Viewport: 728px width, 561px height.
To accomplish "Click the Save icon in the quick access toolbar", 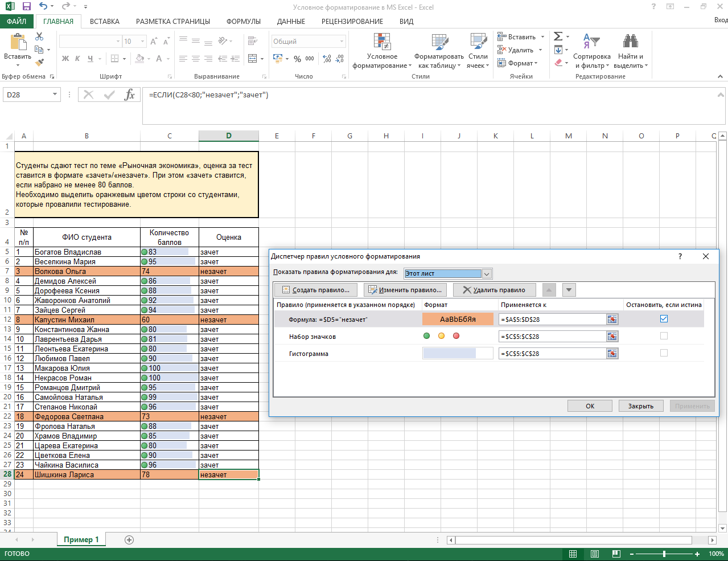I will [26, 7].
